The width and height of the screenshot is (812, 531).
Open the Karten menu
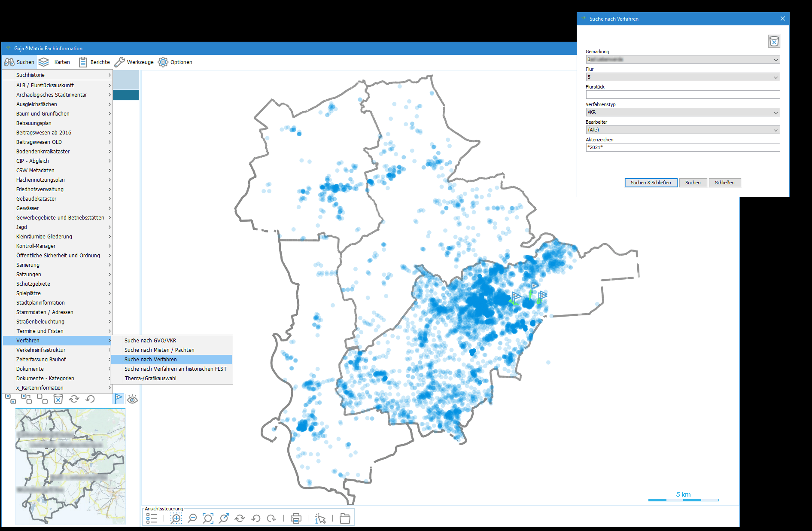coord(55,62)
